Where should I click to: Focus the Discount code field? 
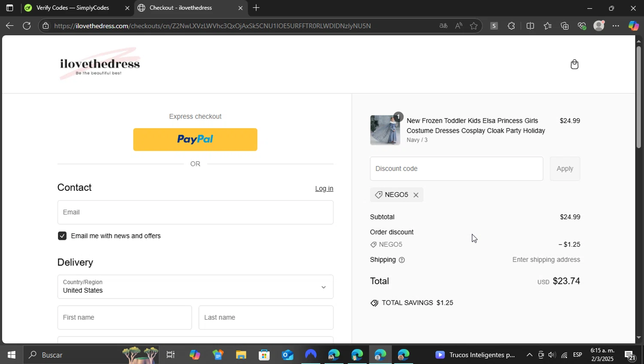[x=456, y=169]
